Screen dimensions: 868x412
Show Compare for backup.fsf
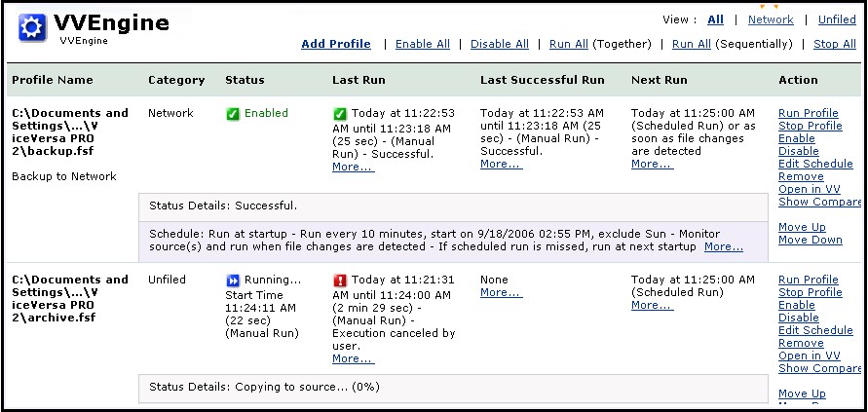[x=819, y=203]
